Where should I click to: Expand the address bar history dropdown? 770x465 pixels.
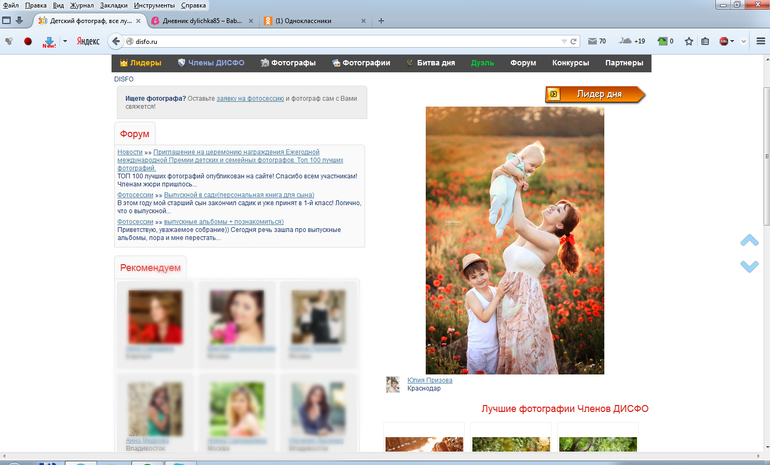564,42
